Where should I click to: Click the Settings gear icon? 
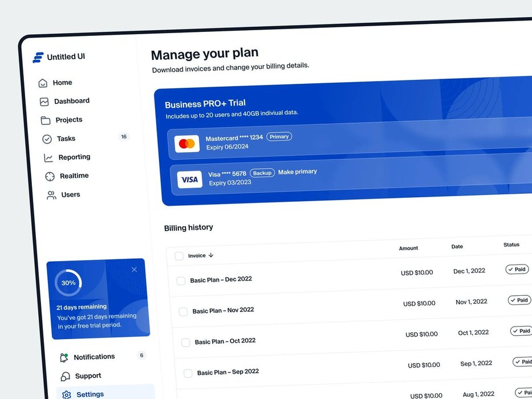coord(67,394)
